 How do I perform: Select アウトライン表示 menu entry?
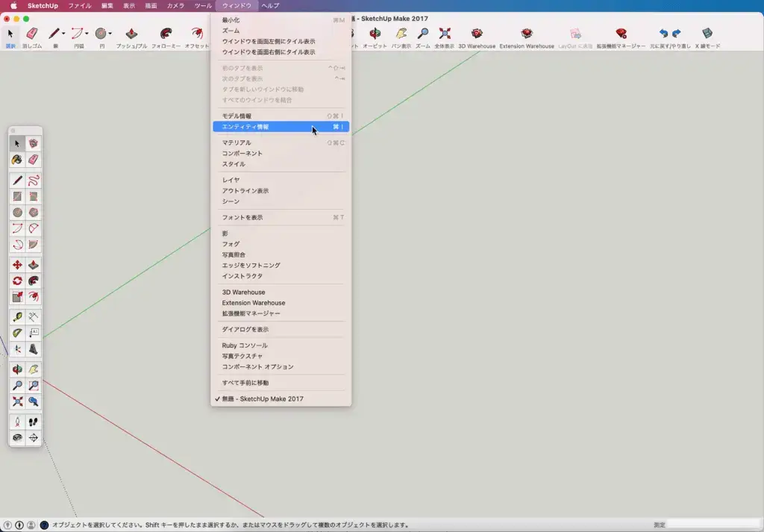click(x=281, y=191)
